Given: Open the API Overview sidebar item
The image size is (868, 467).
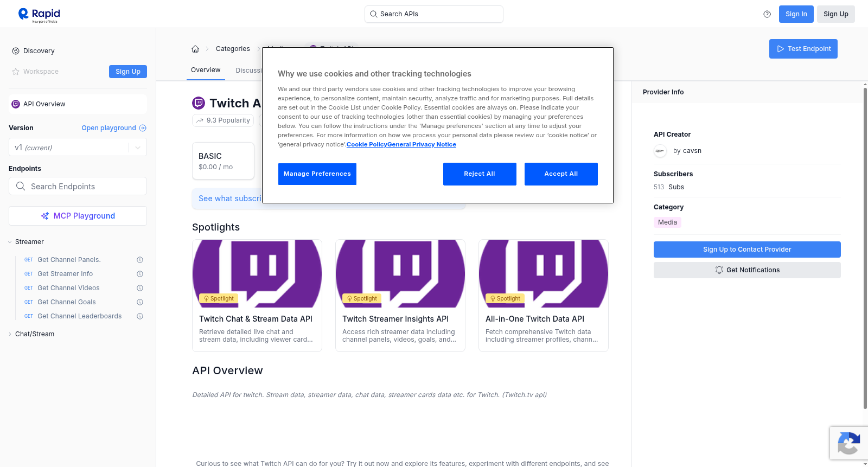Looking at the screenshot, I should pos(78,104).
